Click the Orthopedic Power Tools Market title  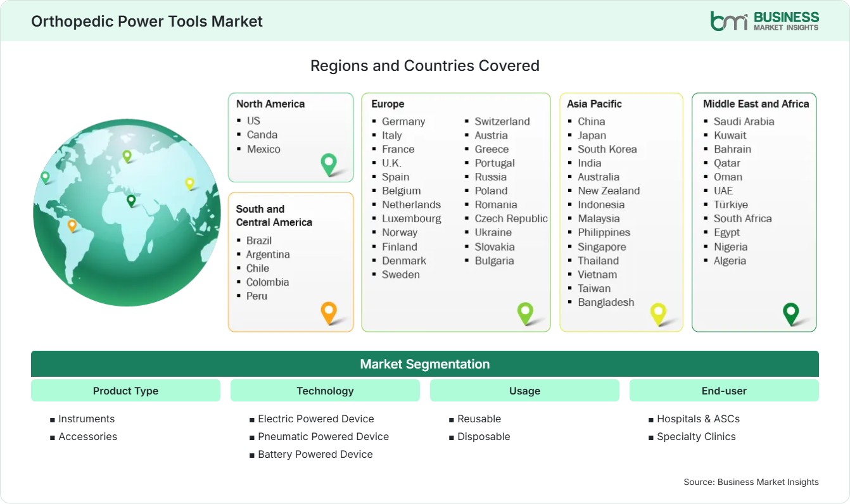(x=147, y=21)
